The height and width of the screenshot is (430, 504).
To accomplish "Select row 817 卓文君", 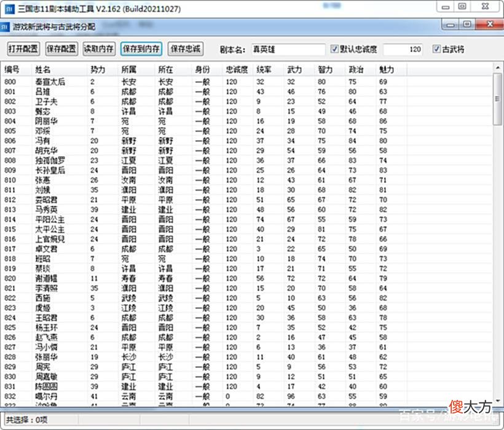I will [x=247, y=249].
